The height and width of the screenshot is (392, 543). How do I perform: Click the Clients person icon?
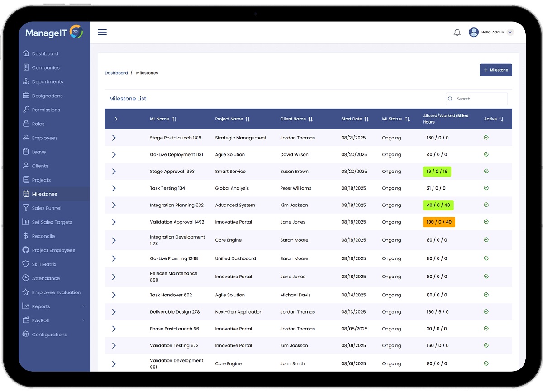(x=26, y=166)
